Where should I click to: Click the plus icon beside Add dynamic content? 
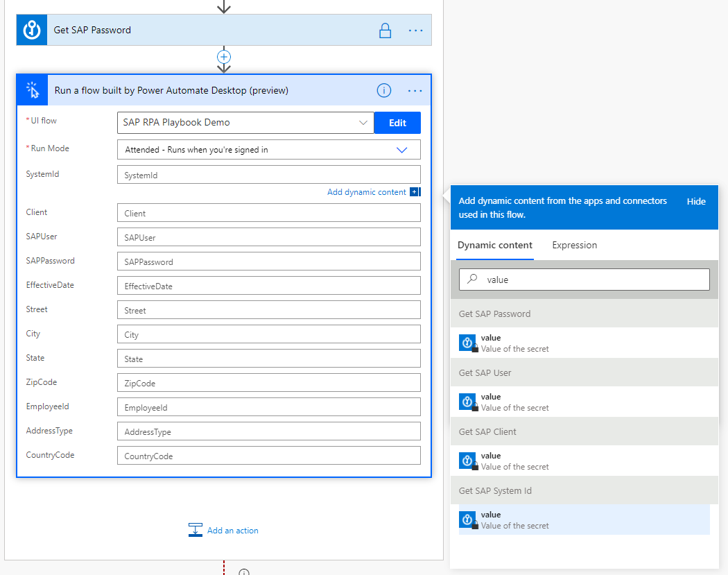[415, 192]
